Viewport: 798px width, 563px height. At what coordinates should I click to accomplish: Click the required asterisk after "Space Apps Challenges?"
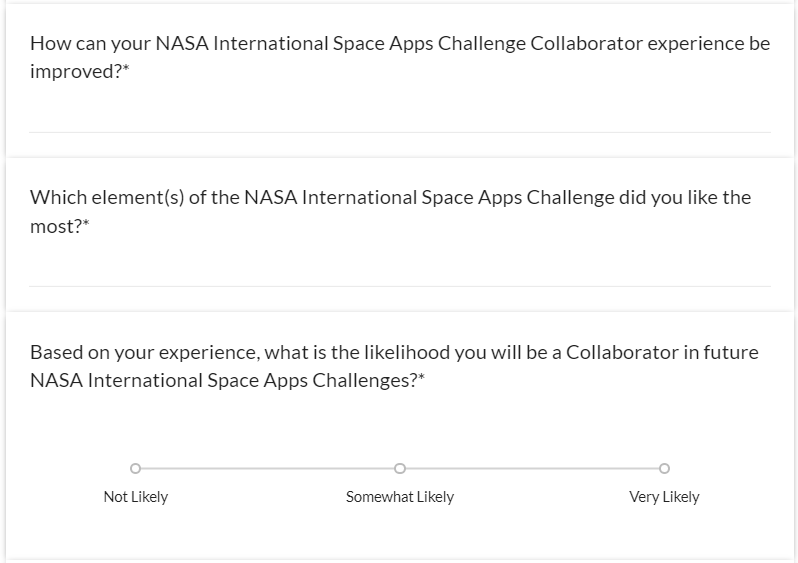point(421,379)
